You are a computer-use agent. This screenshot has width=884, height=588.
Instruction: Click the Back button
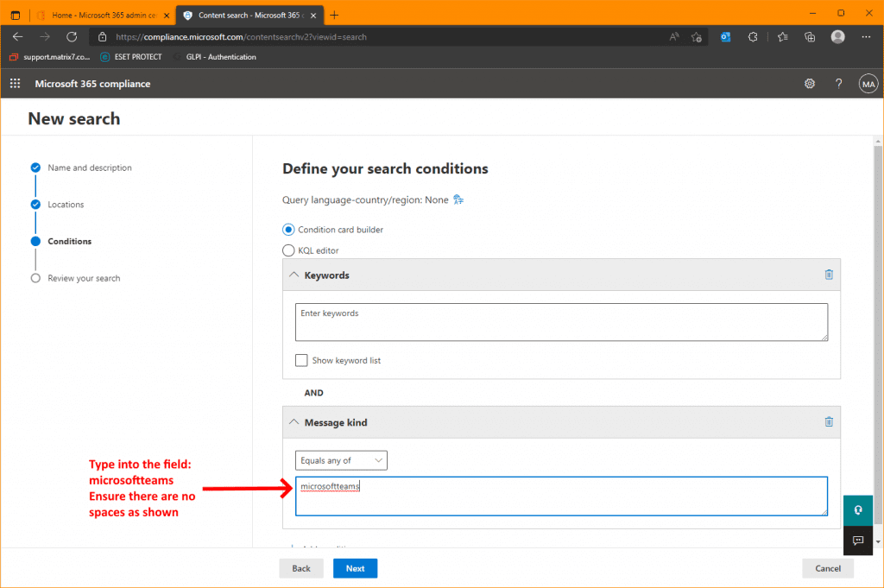(x=301, y=568)
